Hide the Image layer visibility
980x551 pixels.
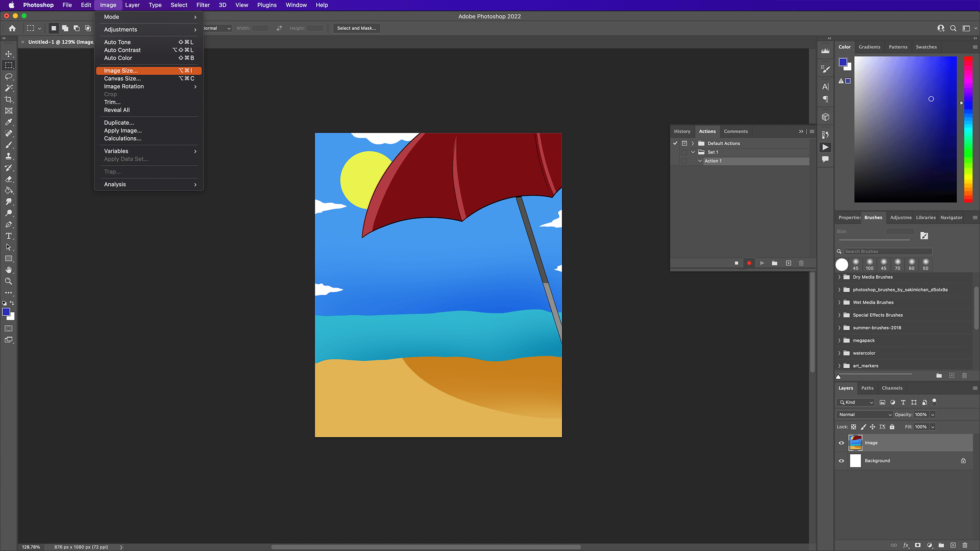tap(841, 443)
